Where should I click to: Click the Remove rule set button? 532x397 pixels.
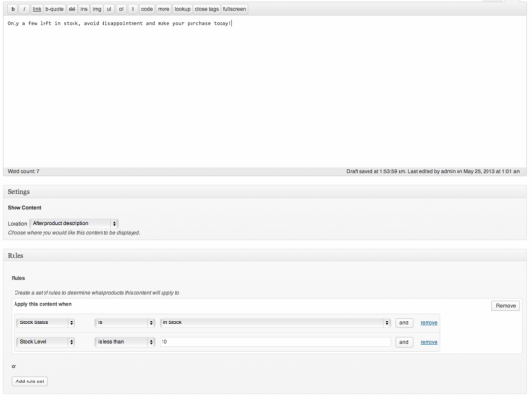click(506, 306)
